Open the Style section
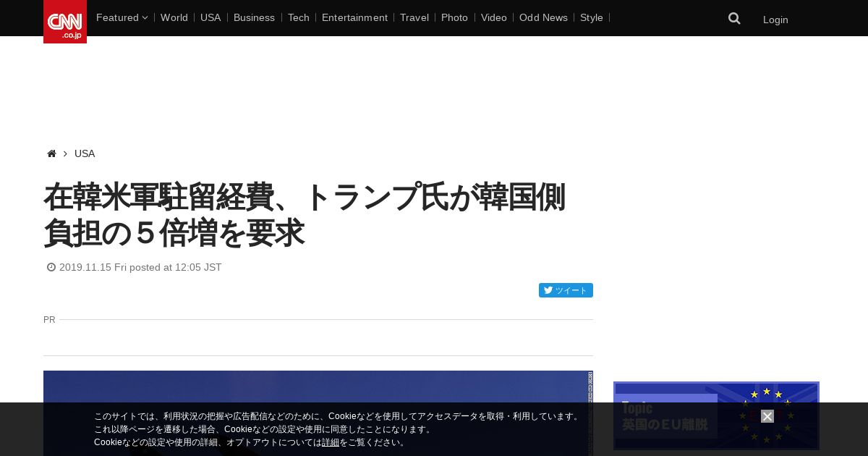 coord(592,17)
